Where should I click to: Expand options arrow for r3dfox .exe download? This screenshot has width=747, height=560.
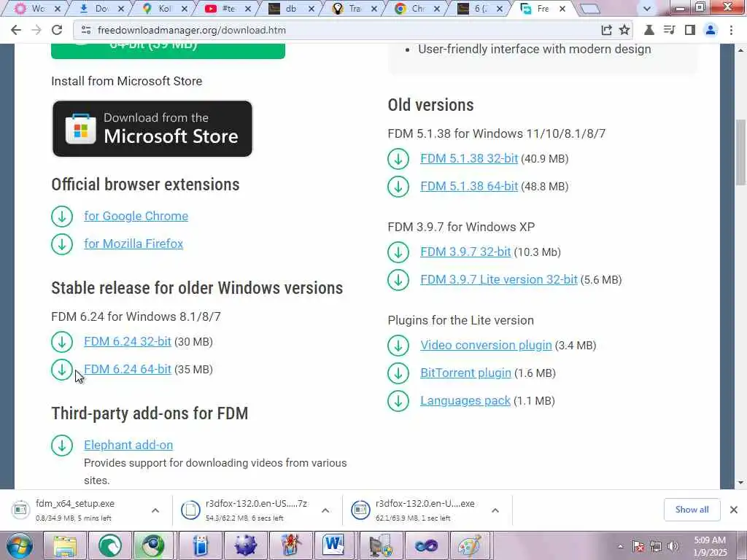point(495,510)
